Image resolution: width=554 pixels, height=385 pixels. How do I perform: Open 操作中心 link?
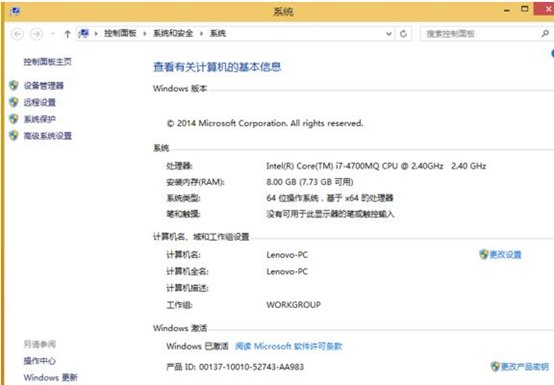40,361
